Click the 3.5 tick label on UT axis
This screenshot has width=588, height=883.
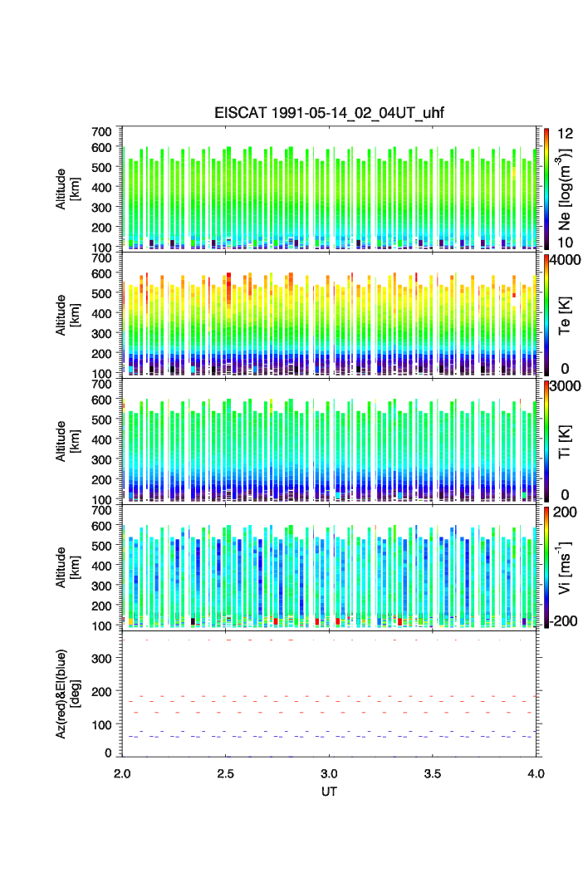[434, 773]
